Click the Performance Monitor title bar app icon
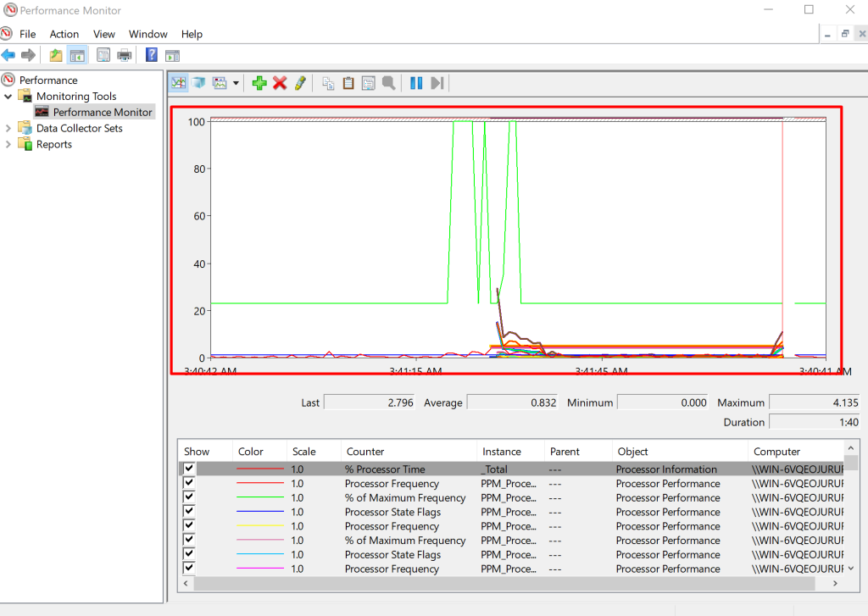Viewport: 868px width, 616px height. 10,10
